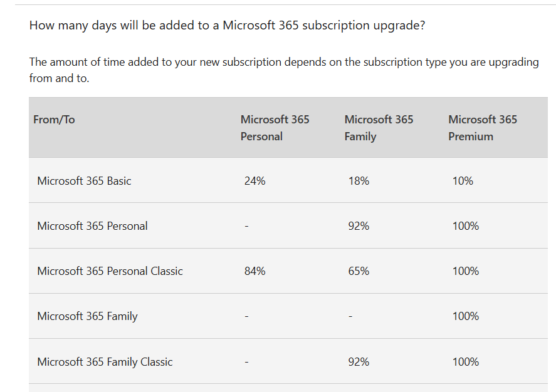Image resolution: width=556 pixels, height=392 pixels.
Task: Click the 92% cell in Family Classic row
Action: point(359,362)
